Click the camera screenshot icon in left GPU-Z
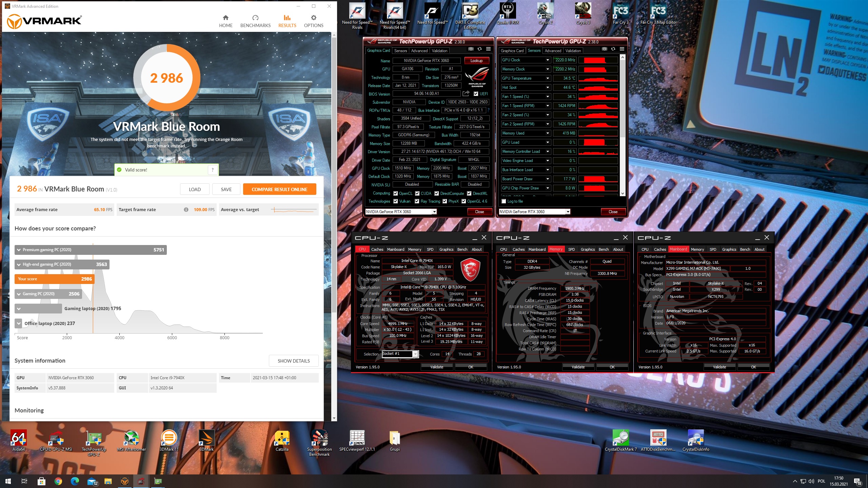The height and width of the screenshot is (488, 868). [471, 49]
